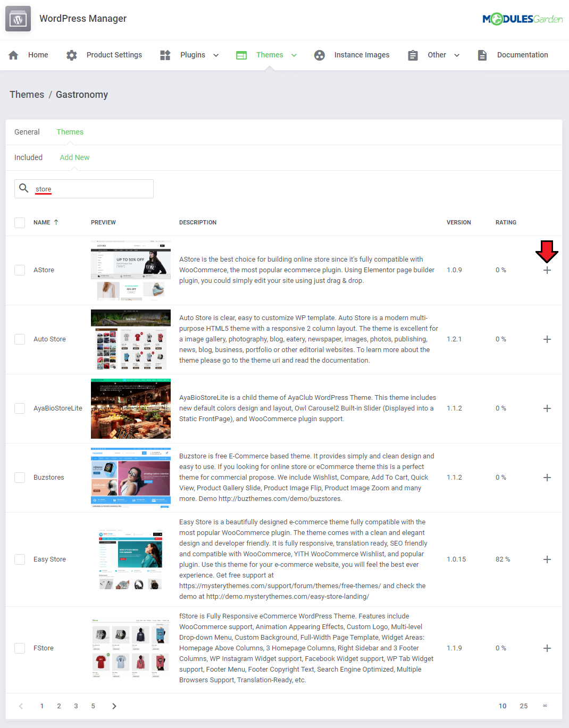Viewport: 569px width, 728px height.
Task: Check the AStore row checkbox
Action: [20, 270]
